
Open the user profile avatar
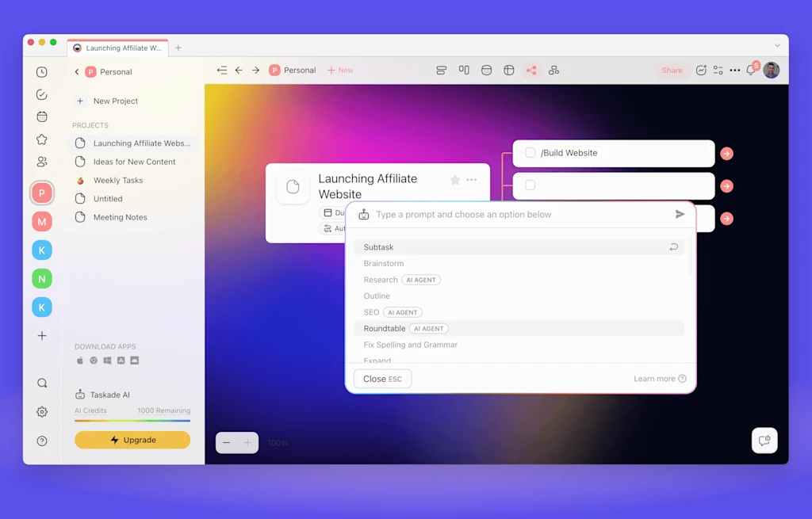pyautogui.click(x=772, y=70)
